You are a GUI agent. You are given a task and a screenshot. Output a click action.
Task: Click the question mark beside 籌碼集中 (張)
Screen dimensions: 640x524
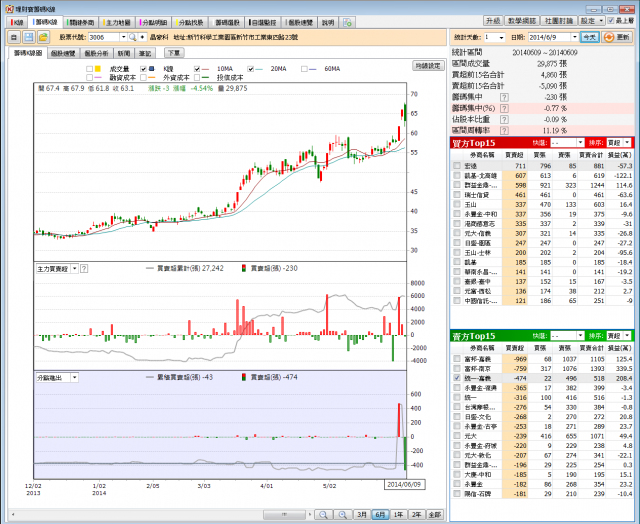[x=504, y=97]
